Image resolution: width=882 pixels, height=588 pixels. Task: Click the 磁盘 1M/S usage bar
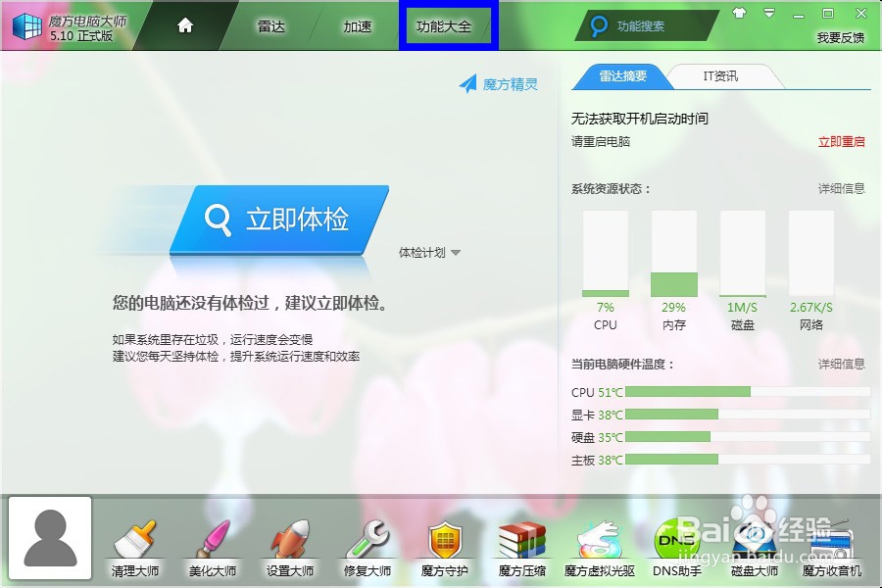(743, 254)
